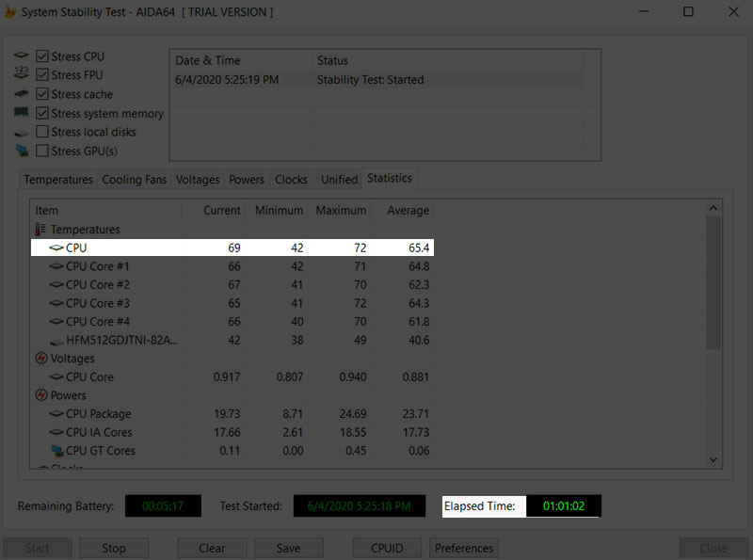Image resolution: width=753 pixels, height=560 pixels.
Task: Open the CPUID panel button
Action: (x=387, y=548)
